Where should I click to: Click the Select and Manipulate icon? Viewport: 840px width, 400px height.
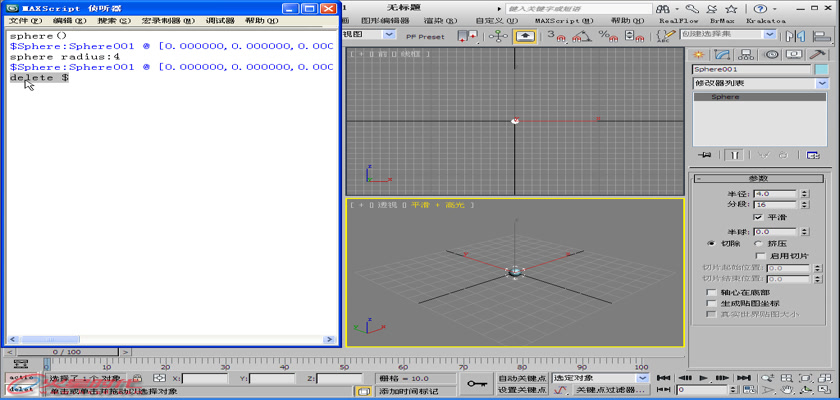(x=498, y=36)
